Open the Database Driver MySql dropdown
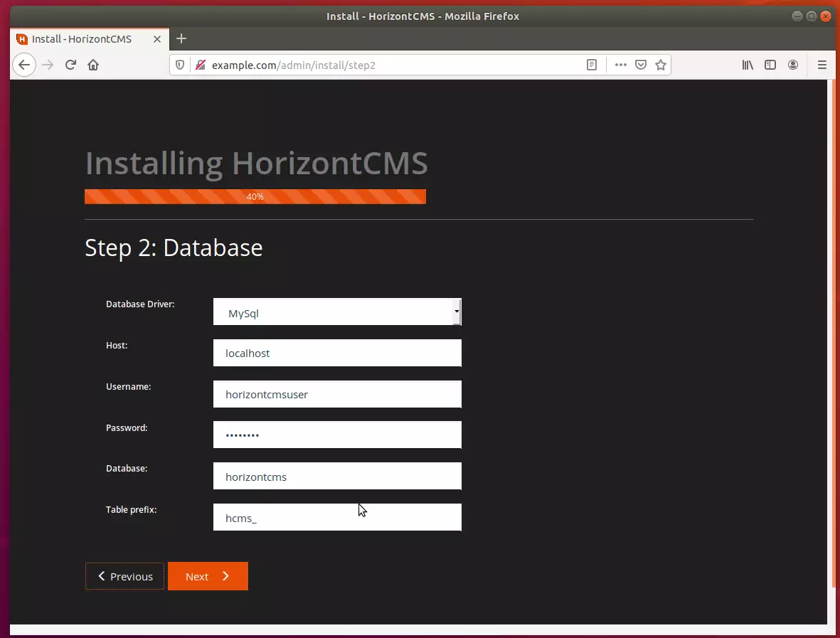The width and height of the screenshot is (840, 638). pos(337,312)
